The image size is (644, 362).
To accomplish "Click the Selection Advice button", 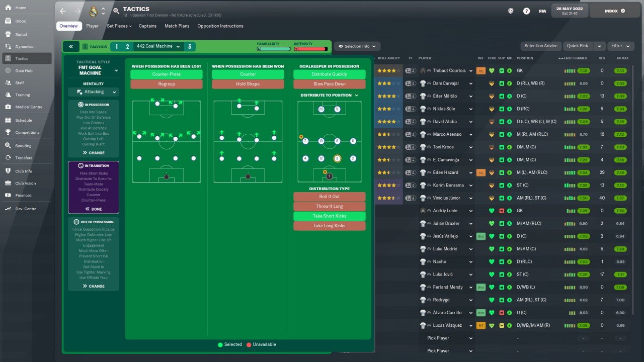I will tap(541, 46).
